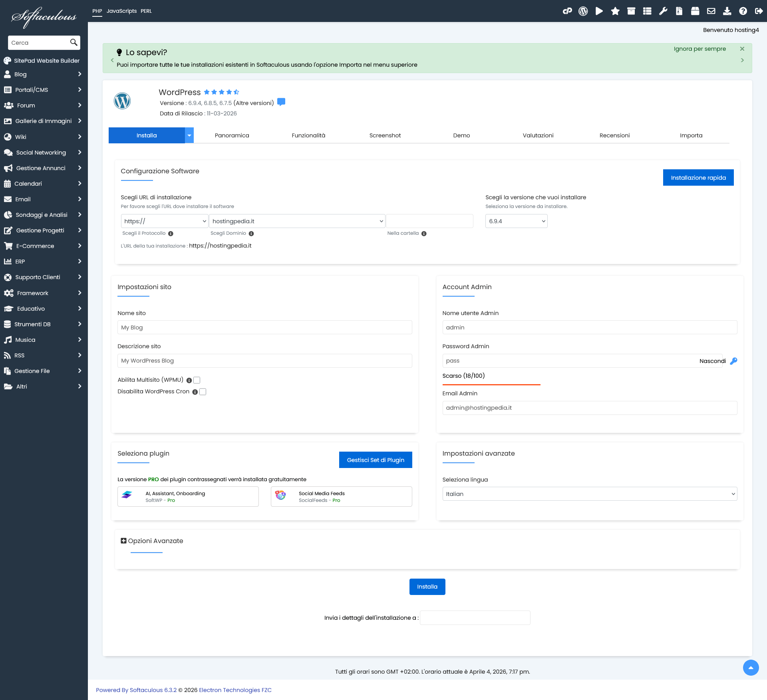Switch to the Panoramica tab

coord(232,135)
